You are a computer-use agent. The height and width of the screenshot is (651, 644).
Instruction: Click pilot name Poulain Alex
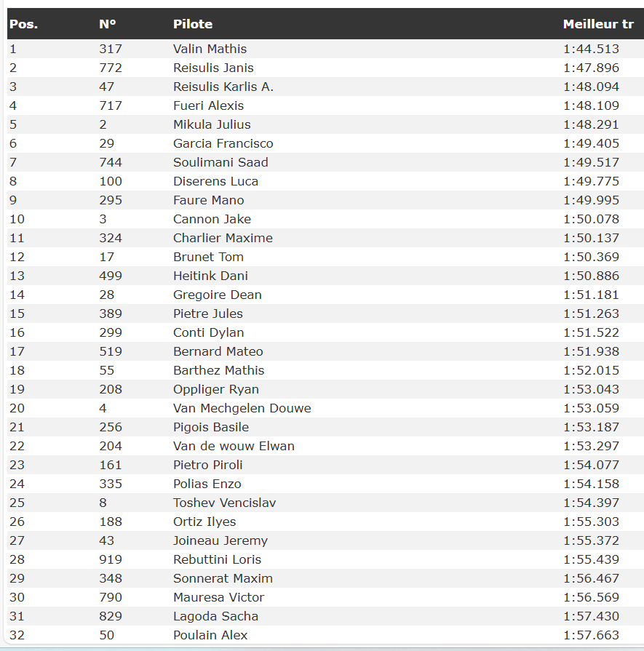point(210,635)
